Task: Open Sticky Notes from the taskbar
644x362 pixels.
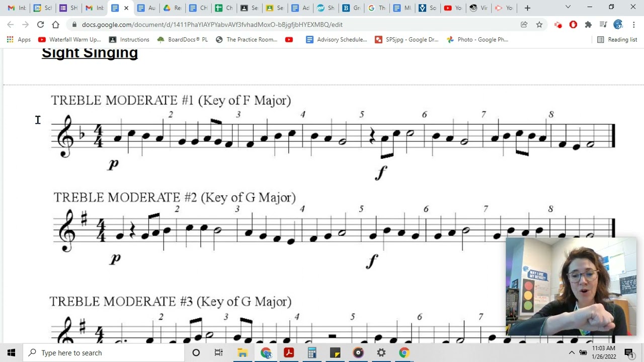Action: coord(335,352)
